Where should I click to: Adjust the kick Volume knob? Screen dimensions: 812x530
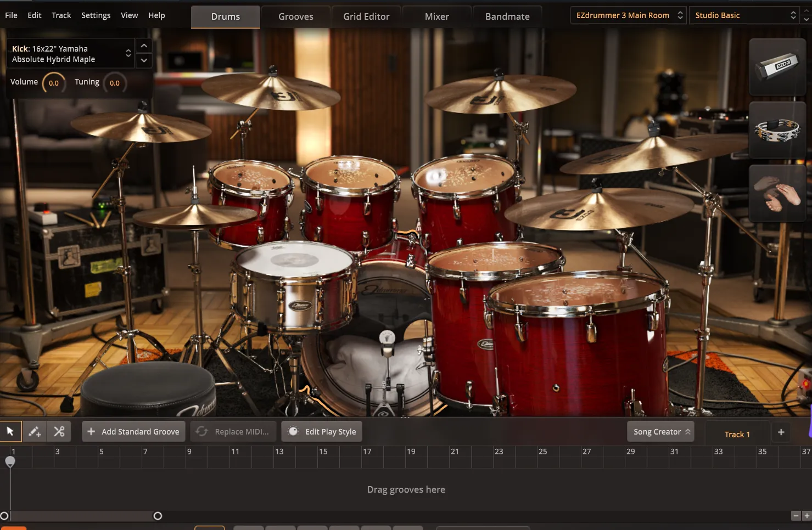point(54,83)
